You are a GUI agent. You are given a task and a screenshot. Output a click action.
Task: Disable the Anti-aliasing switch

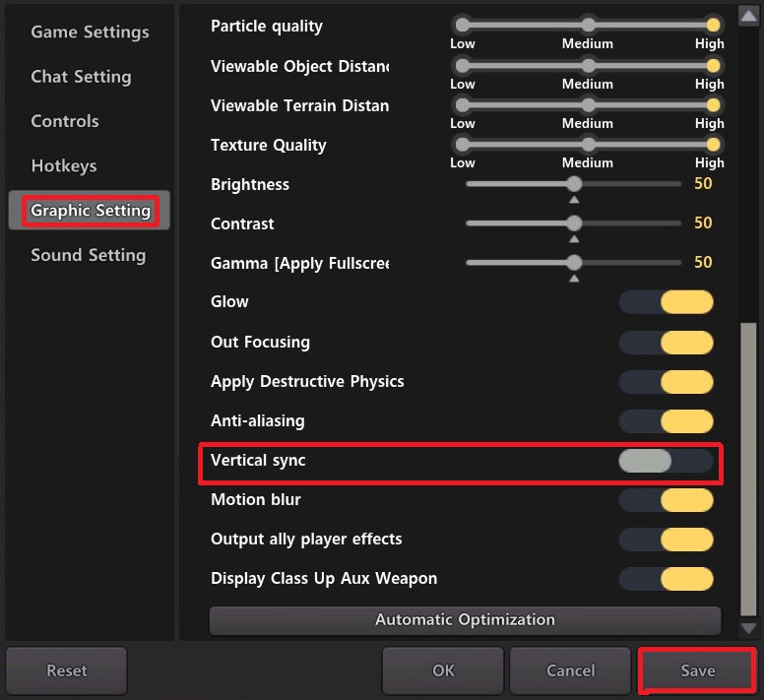666,421
